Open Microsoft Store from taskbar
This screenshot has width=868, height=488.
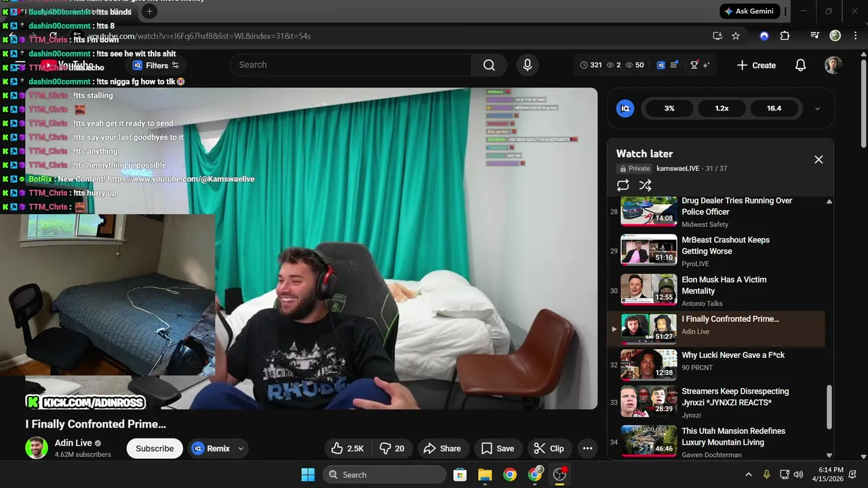coord(460,474)
